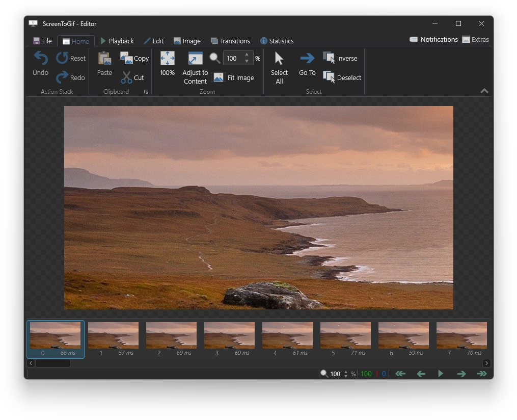Open the Notifications panel
The height and width of the screenshot is (420, 517).
(x=433, y=40)
